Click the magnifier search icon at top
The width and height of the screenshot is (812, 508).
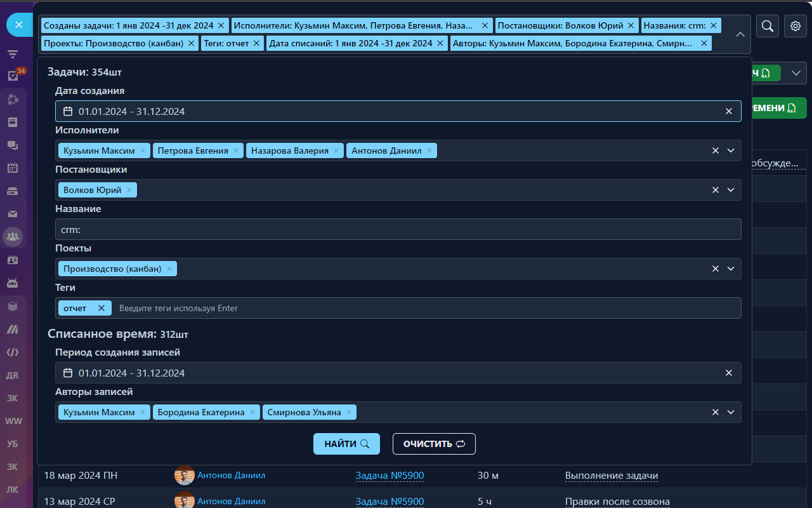point(767,26)
